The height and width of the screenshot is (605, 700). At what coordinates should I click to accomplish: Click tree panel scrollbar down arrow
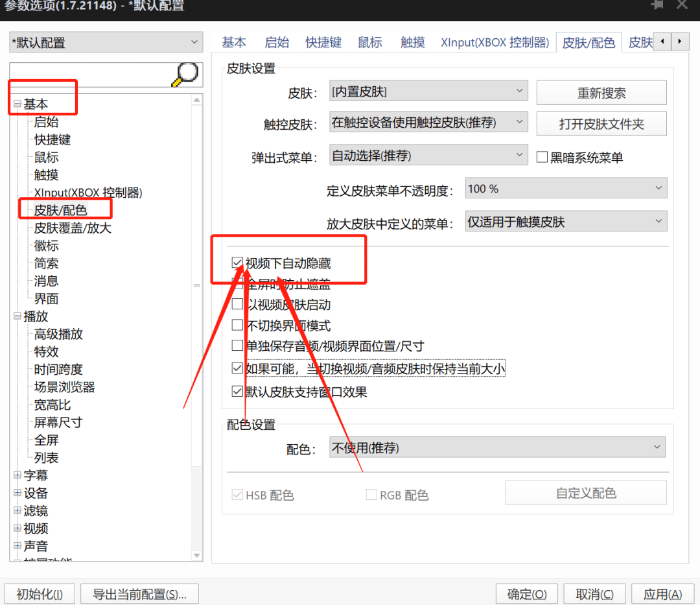[196, 556]
